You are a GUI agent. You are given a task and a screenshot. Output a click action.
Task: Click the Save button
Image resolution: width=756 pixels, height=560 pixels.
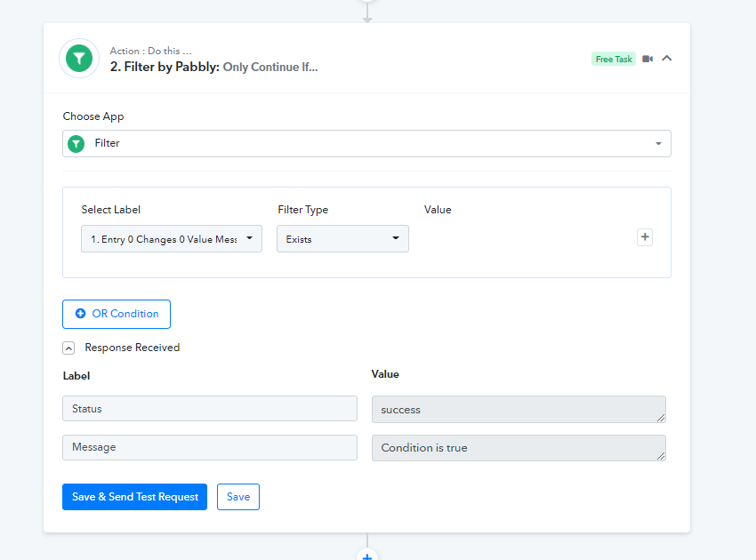pos(238,497)
